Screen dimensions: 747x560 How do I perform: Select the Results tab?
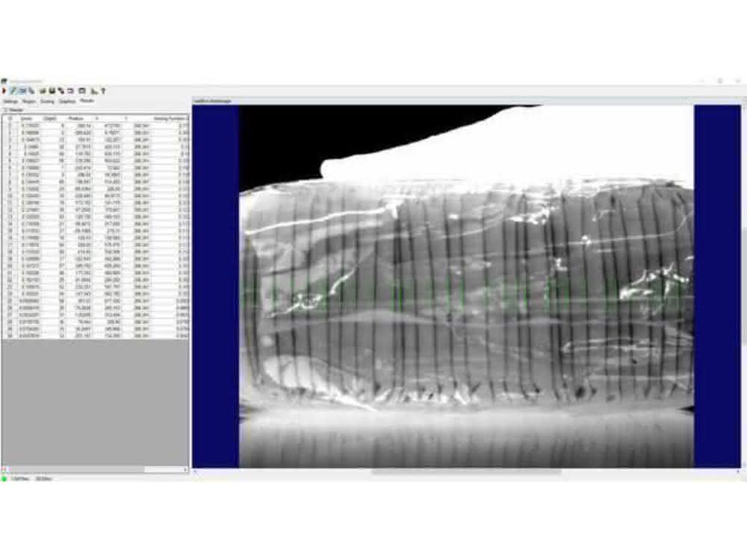pos(87,101)
